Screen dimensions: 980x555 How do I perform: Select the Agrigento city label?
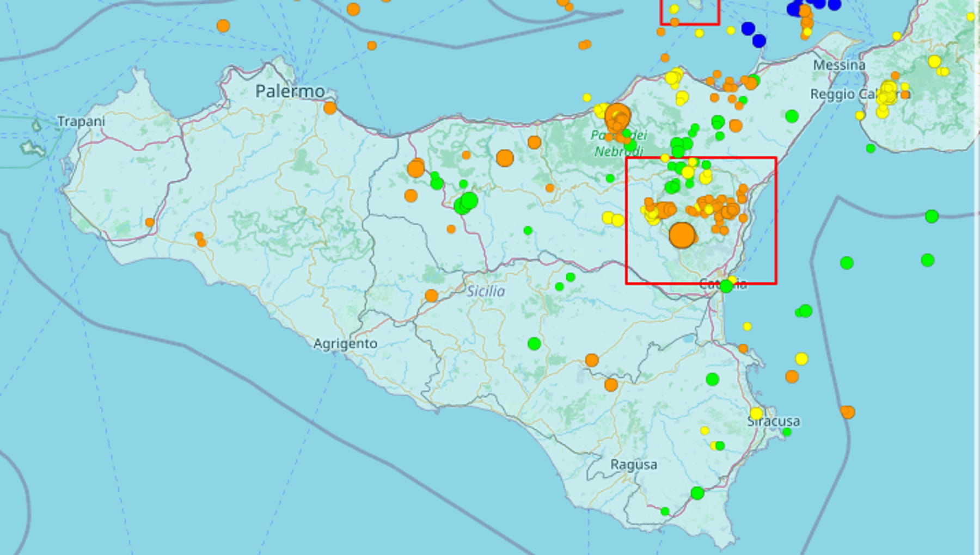click(x=345, y=343)
